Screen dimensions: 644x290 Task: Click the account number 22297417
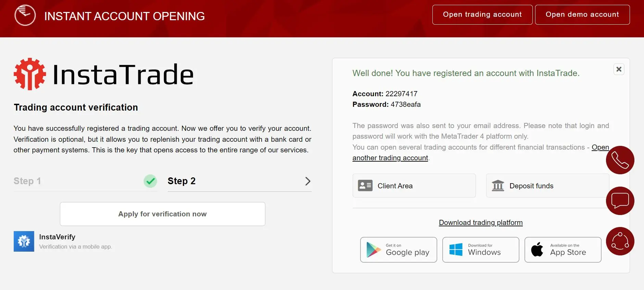pos(401,94)
